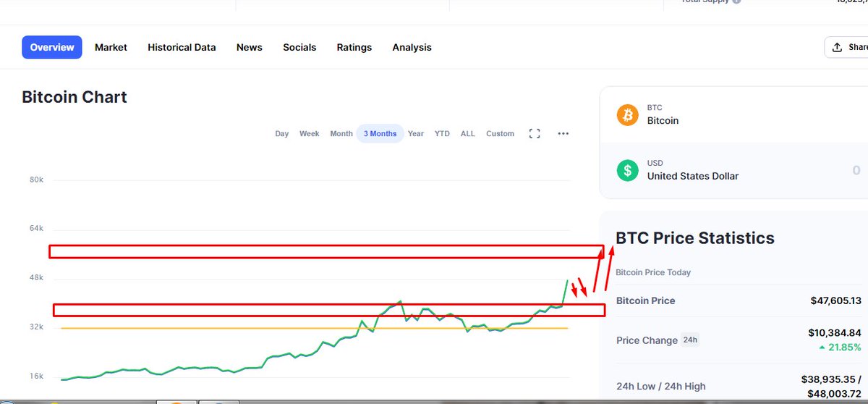Click the Share upload arrow icon

point(837,47)
